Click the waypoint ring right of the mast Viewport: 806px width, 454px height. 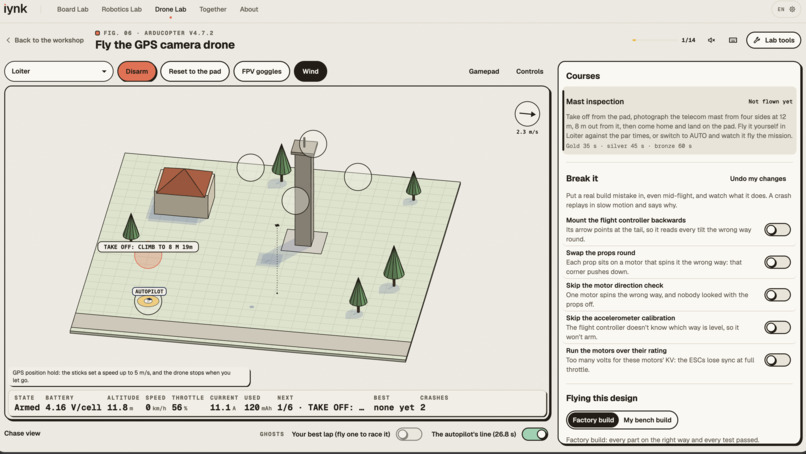tap(358, 177)
